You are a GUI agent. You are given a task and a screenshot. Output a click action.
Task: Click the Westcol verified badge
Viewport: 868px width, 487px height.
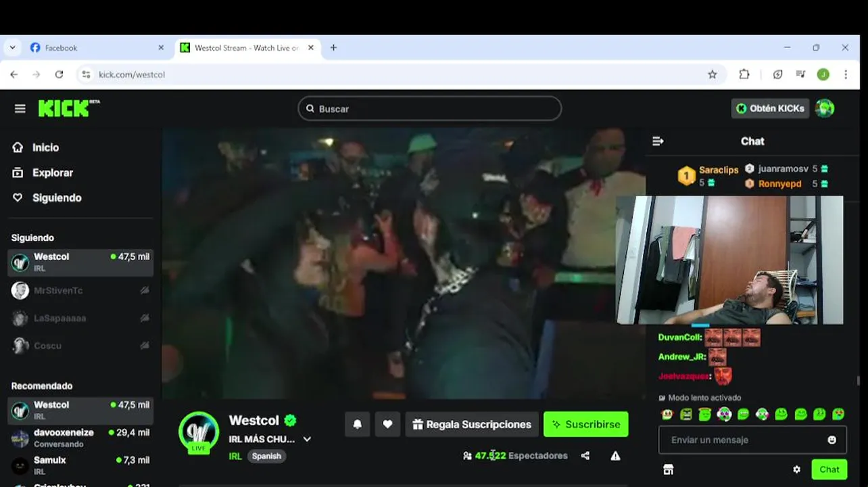(290, 420)
